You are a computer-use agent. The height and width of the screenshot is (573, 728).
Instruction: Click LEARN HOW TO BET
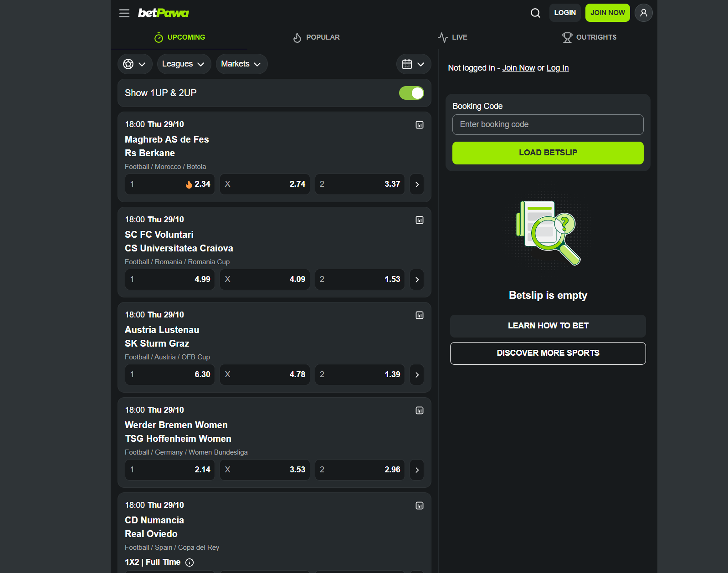pos(548,326)
